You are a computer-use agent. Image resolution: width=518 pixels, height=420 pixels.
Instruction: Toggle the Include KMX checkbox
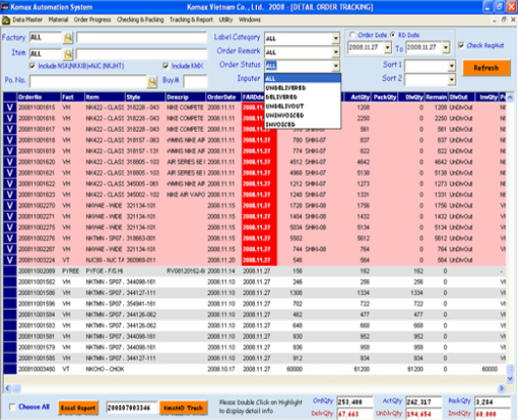[166, 66]
